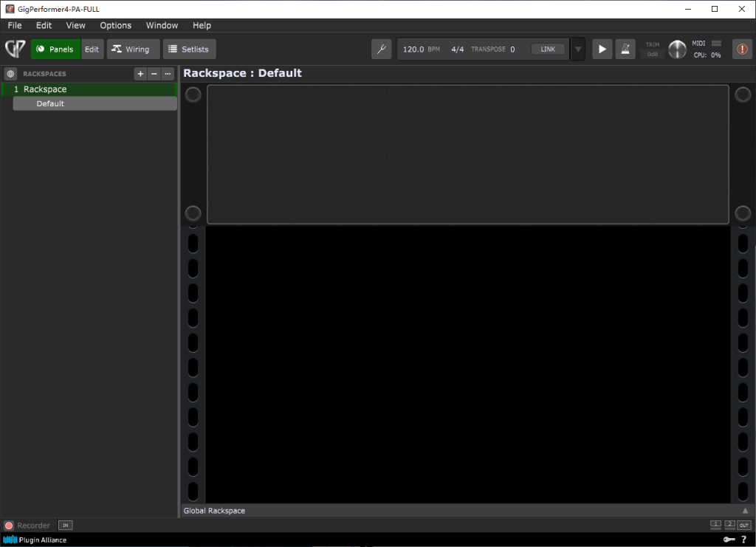The width and height of the screenshot is (756, 547).
Task: Click the 4/4 time signature
Action: (458, 49)
